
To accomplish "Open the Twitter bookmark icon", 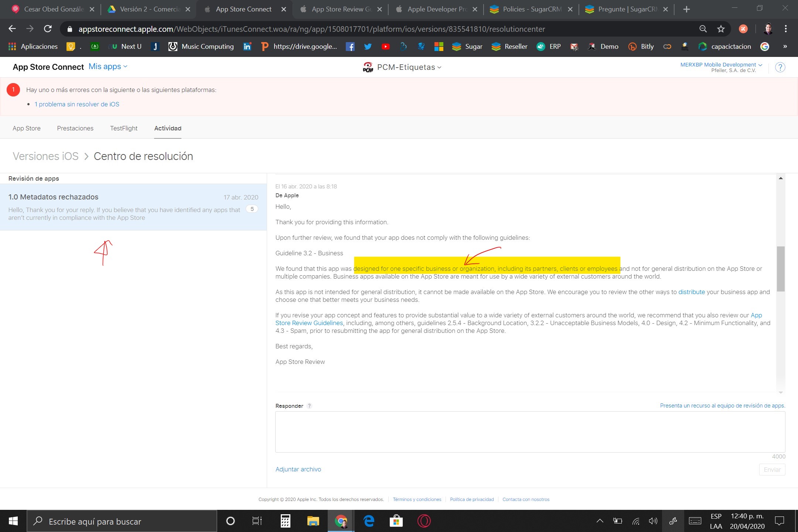I will (x=368, y=47).
